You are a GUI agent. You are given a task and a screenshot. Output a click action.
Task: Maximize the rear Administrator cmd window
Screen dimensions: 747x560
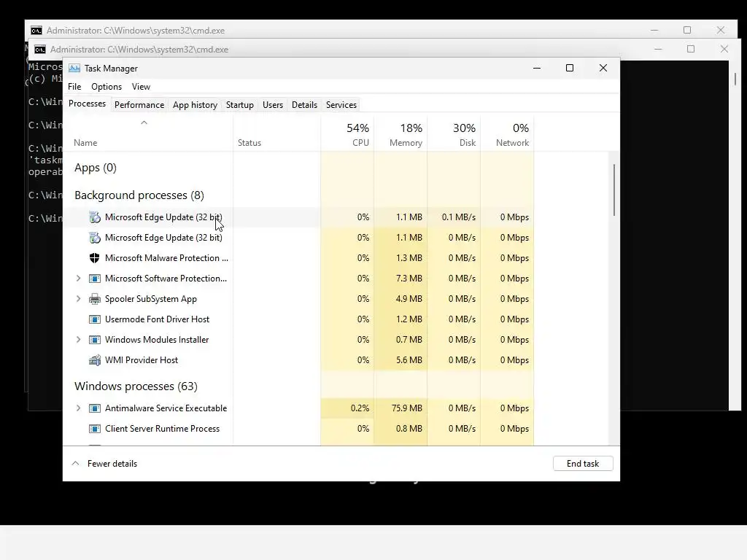tap(687, 30)
